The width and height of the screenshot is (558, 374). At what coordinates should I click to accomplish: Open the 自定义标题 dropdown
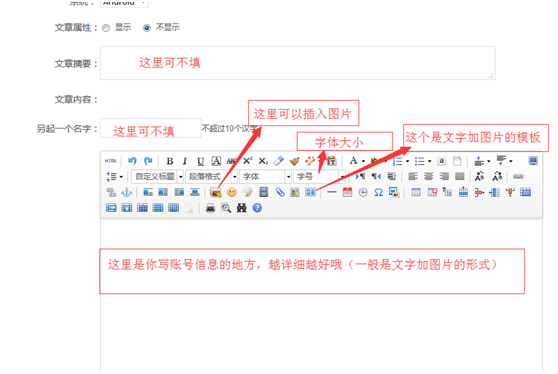coord(158,177)
